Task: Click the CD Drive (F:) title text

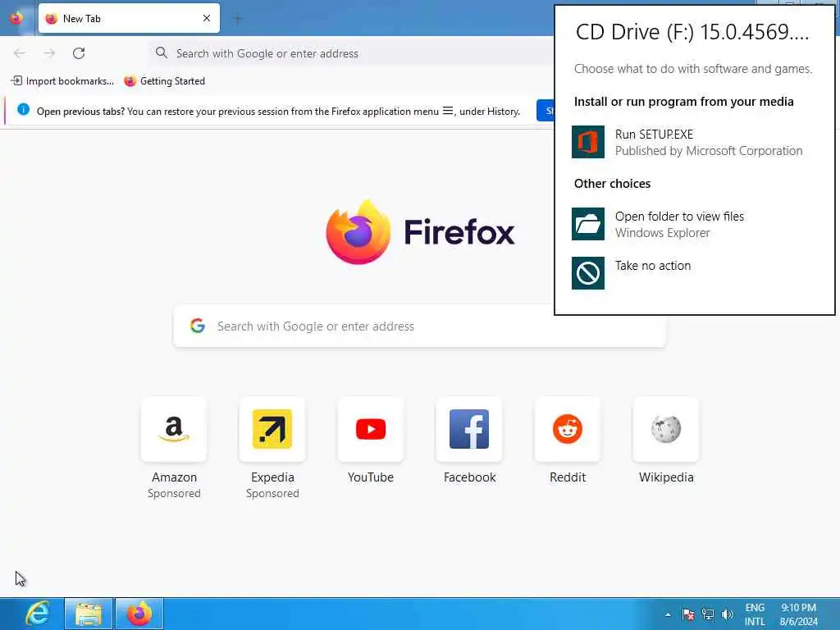Action: 692,32
